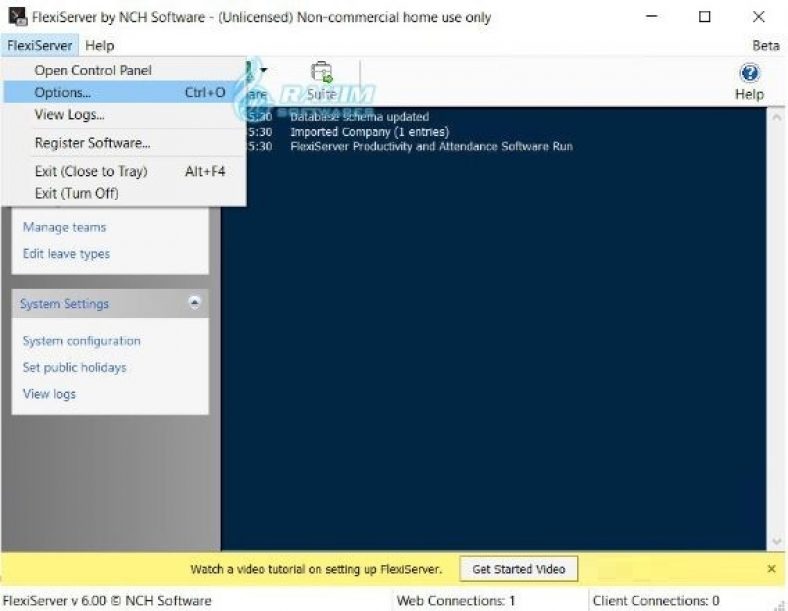This screenshot has height=611, width=788.
Task: Click 'Imported Company (1 entries)' log line
Action: [369, 132]
